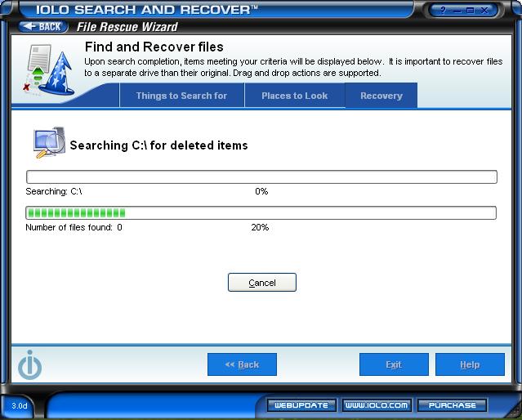Cancel the deleted items search
The height and width of the screenshot is (420, 522).
point(262,283)
